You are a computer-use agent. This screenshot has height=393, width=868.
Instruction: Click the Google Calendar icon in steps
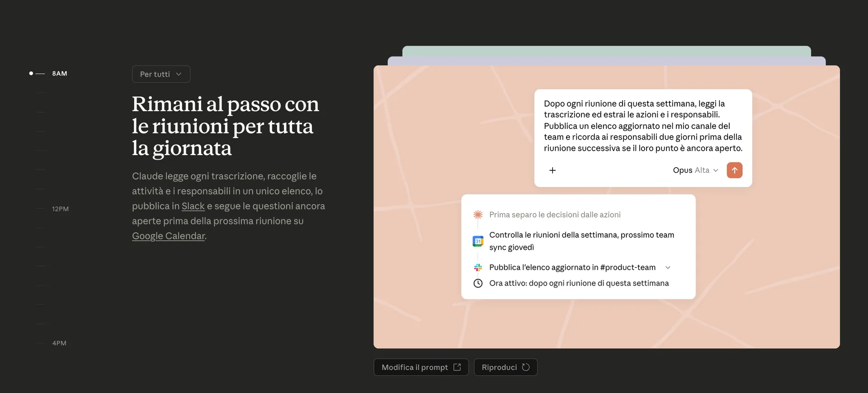coord(478,241)
